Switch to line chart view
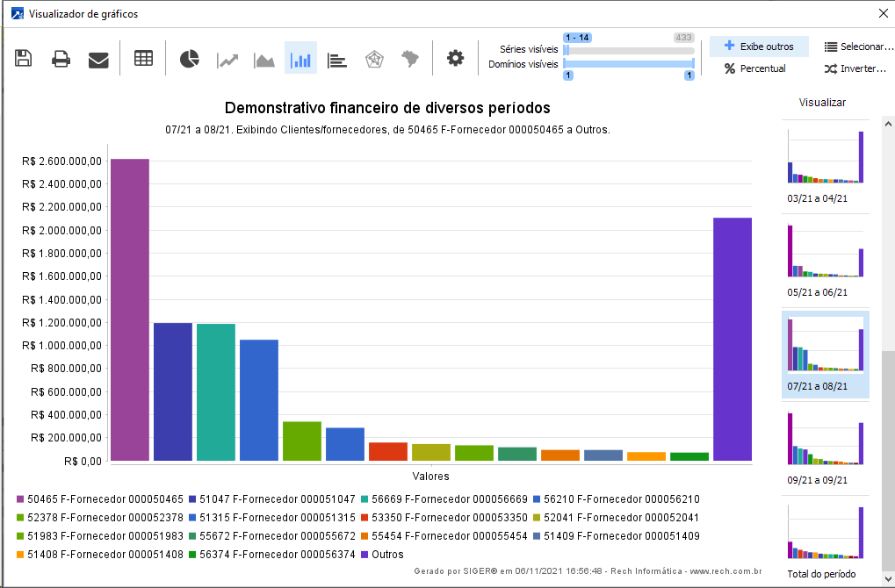This screenshot has height=588, width=895. coord(227,59)
